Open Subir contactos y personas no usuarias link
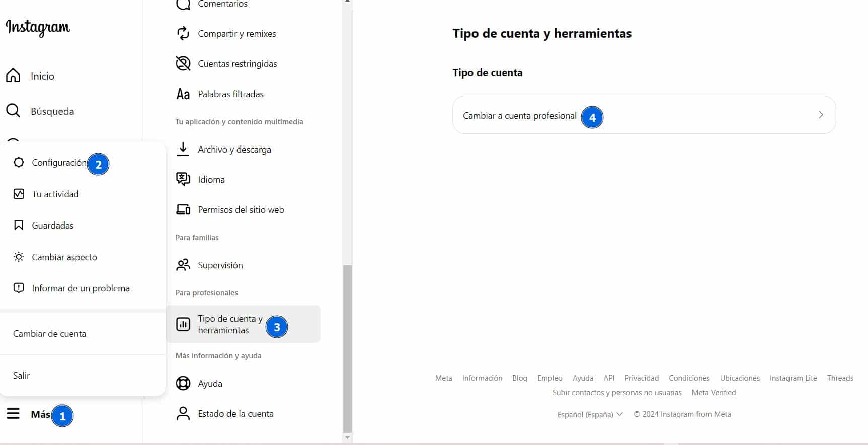This screenshot has width=868, height=445. click(x=617, y=392)
